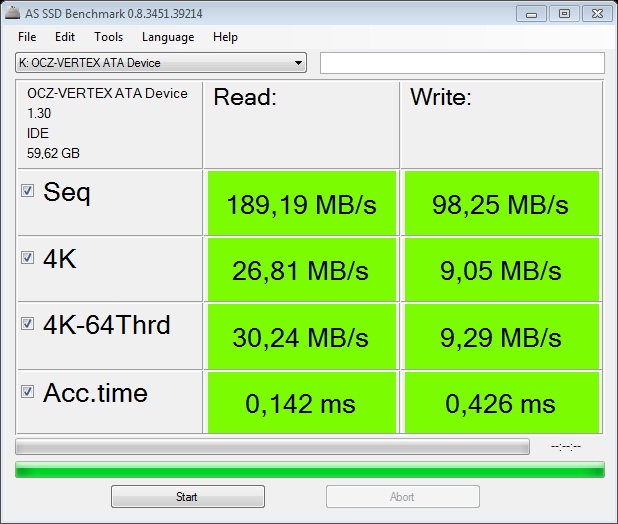618x524 pixels.
Task: Uncheck the 4K test checkbox
Action: [x=27, y=258]
